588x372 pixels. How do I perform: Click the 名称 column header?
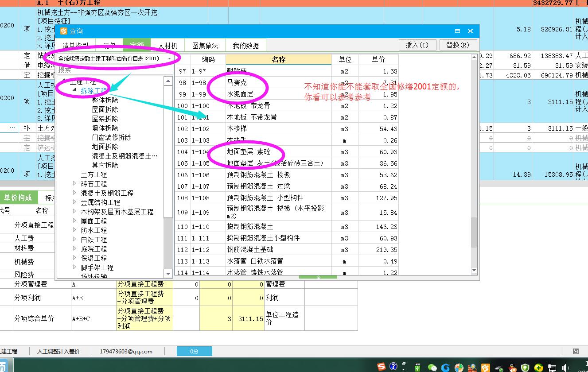pos(279,59)
